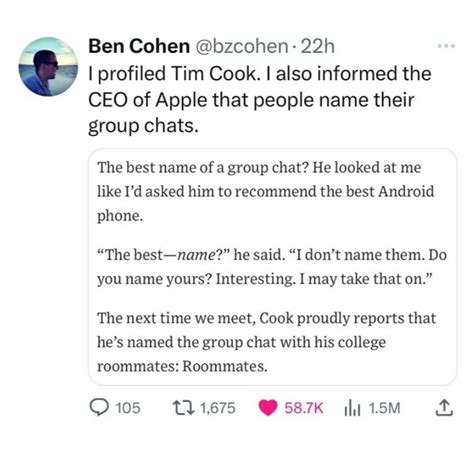Open tweet text starting "I profiled Tim Cook"
474x453 pixels.
coord(260,100)
